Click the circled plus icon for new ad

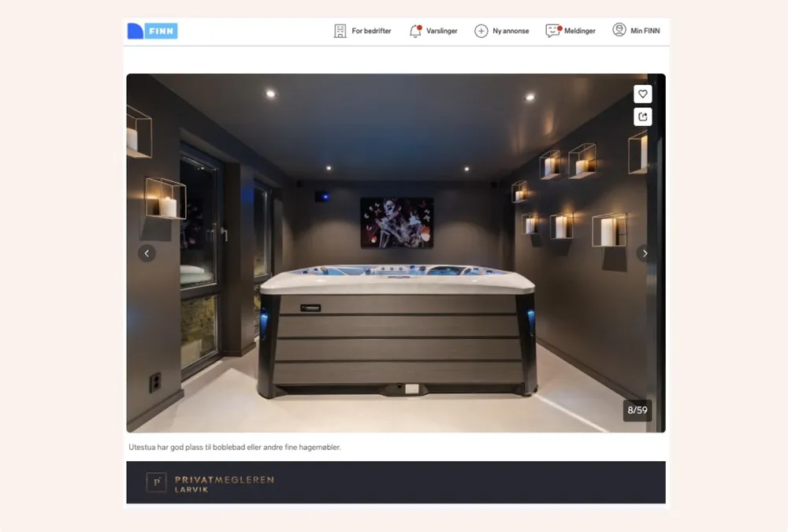[481, 31]
